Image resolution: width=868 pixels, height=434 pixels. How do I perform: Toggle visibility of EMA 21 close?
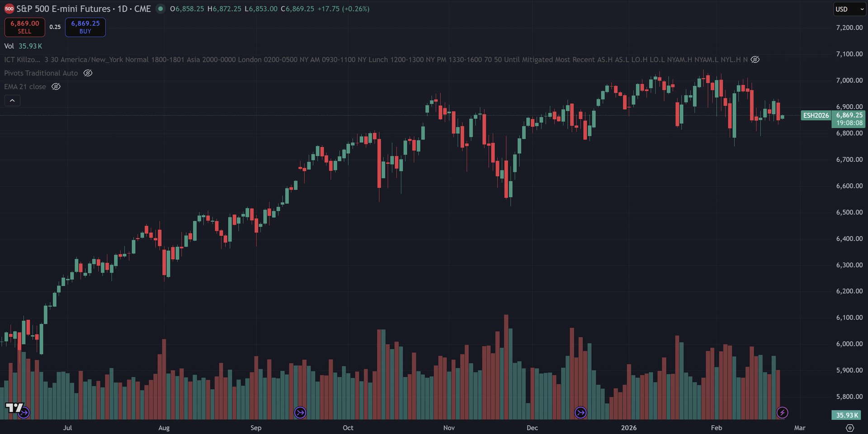pyautogui.click(x=56, y=87)
